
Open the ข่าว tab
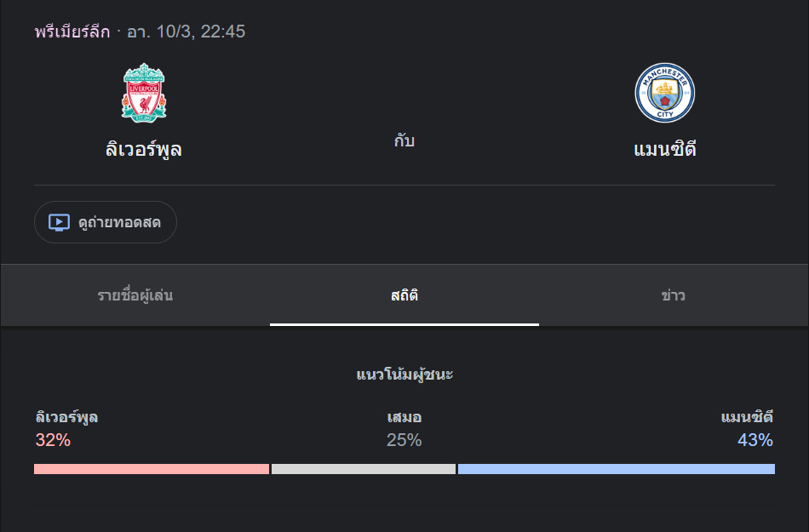coord(673,295)
